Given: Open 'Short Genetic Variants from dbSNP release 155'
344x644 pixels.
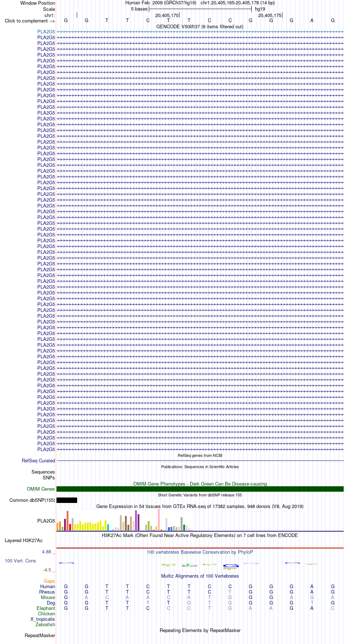Looking at the screenshot, I should pos(200,495).
